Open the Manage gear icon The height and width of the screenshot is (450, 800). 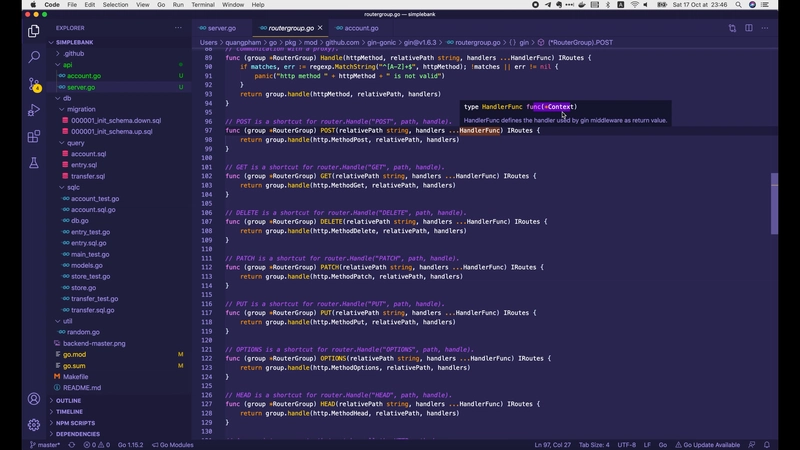pos(34,424)
